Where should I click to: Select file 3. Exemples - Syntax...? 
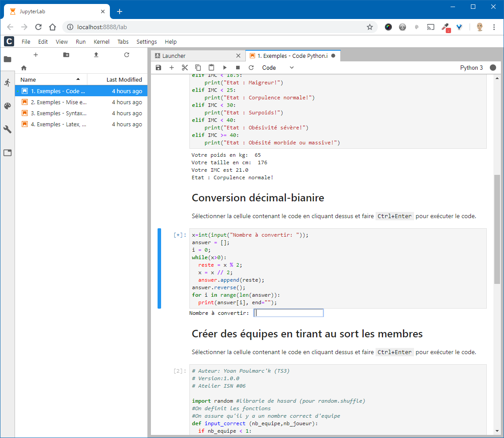81,113
